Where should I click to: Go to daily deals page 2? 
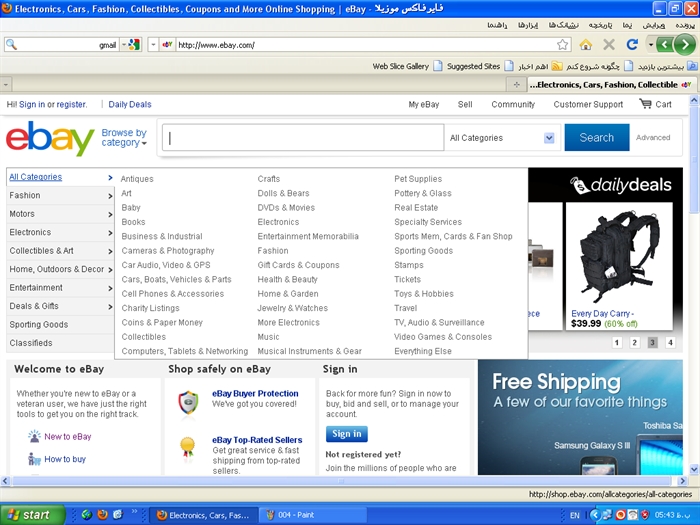(x=634, y=342)
